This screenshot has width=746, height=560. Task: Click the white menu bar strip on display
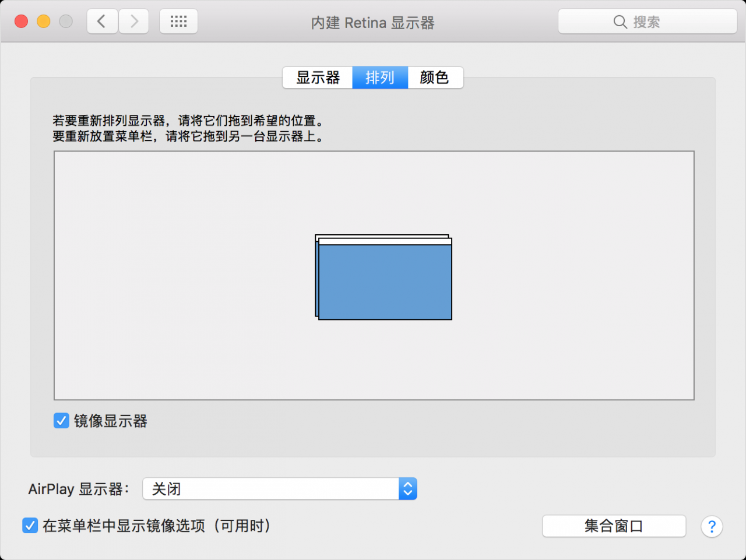pyautogui.click(x=385, y=241)
